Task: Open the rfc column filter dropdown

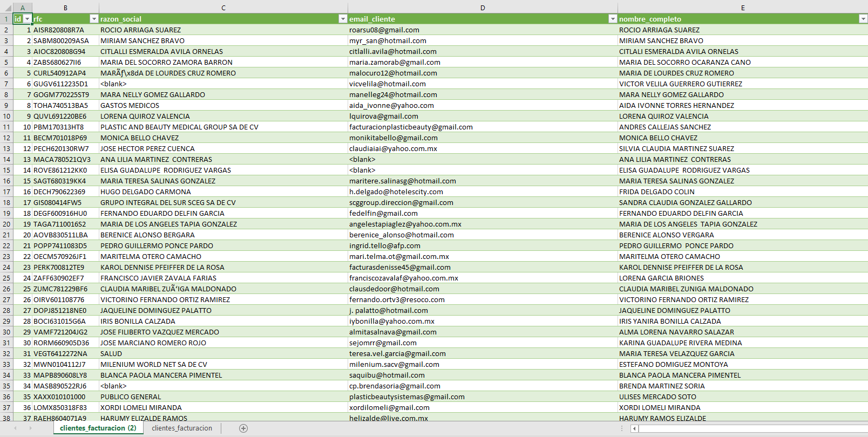Action: tap(94, 19)
